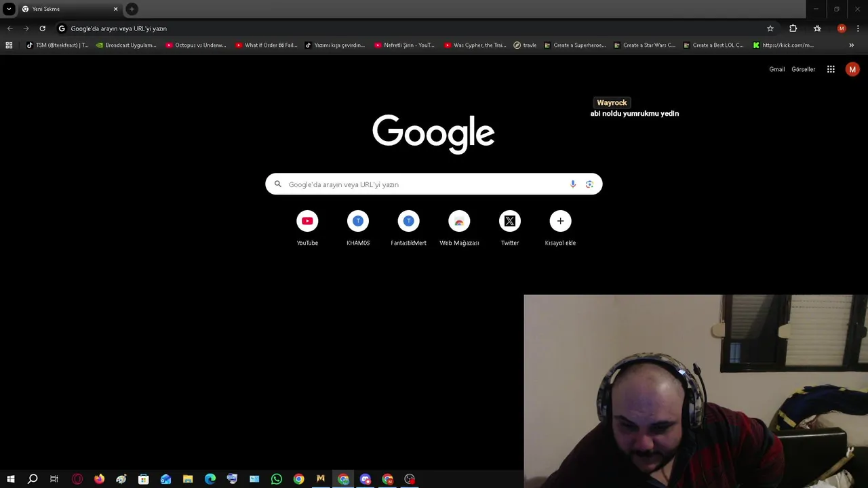Open the What if Order 66 Fail... bookmark
The height and width of the screenshot is (488, 868).
[x=267, y=45]
